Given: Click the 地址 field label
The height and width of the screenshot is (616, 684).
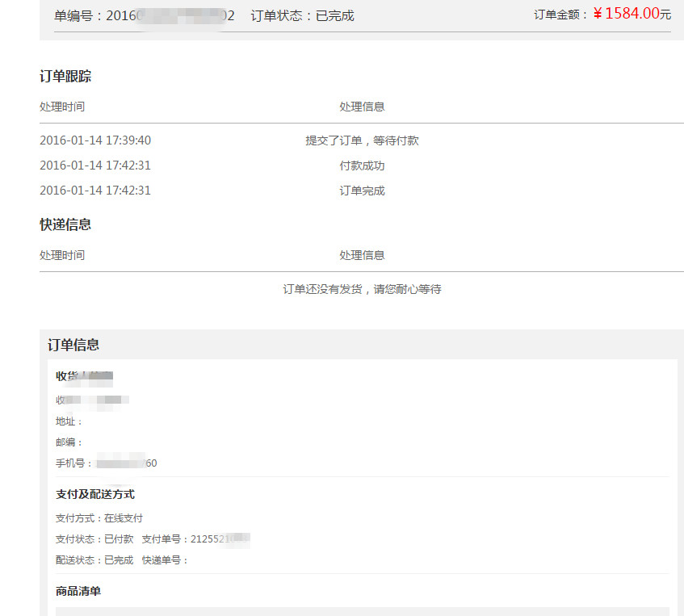Looking at the screenshot, I should [x=69, y=421].
